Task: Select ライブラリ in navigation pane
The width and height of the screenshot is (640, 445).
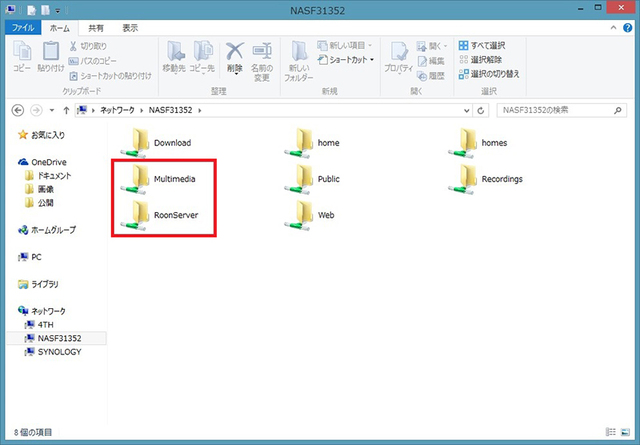Action: [38, 284]
